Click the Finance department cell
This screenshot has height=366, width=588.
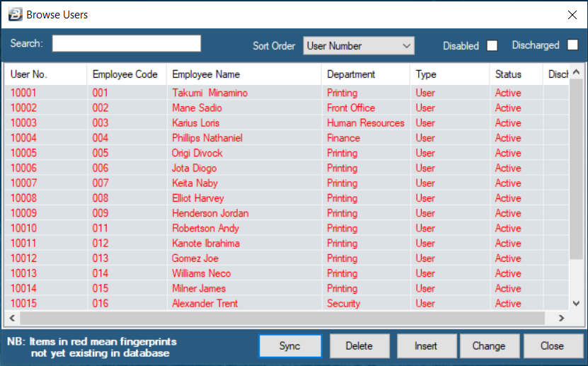pyautogui.click(x=343, y=138)
